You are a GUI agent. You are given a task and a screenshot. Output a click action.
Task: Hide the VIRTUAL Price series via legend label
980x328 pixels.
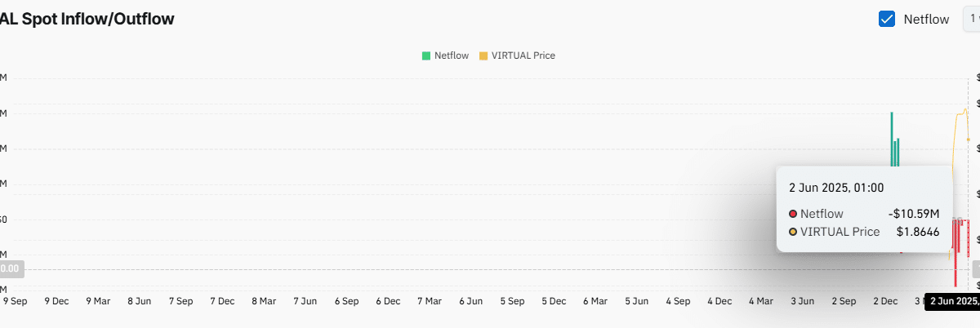point(523,55)
